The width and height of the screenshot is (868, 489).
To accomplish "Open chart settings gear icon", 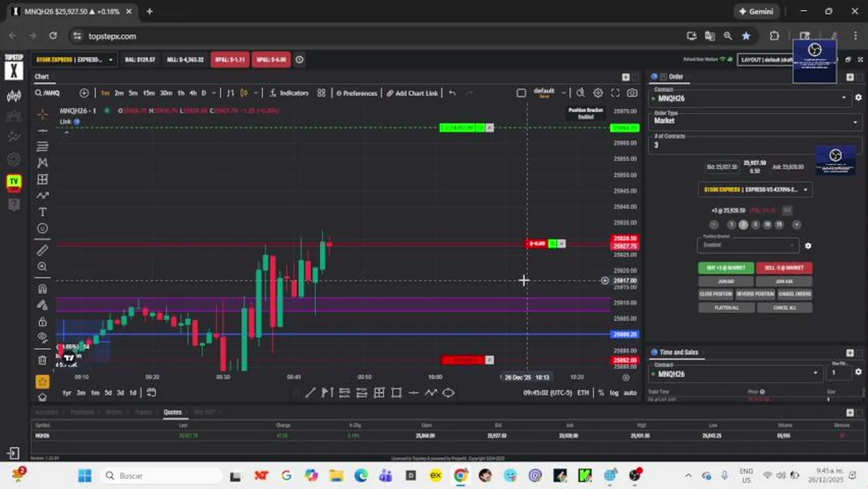I will tap(598, 93).
